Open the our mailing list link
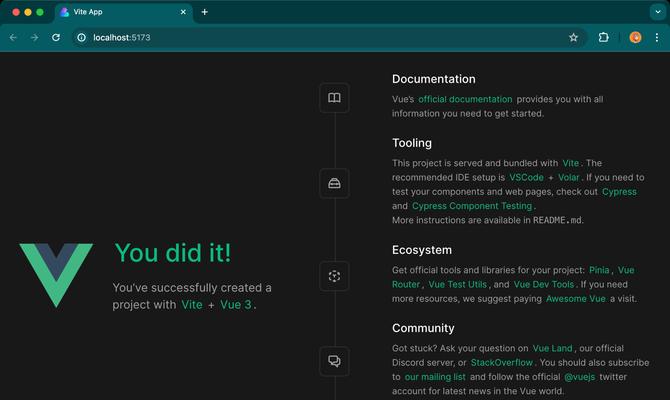Image resolution: width=670 pixels, height=400 pixels. [435, 377]
